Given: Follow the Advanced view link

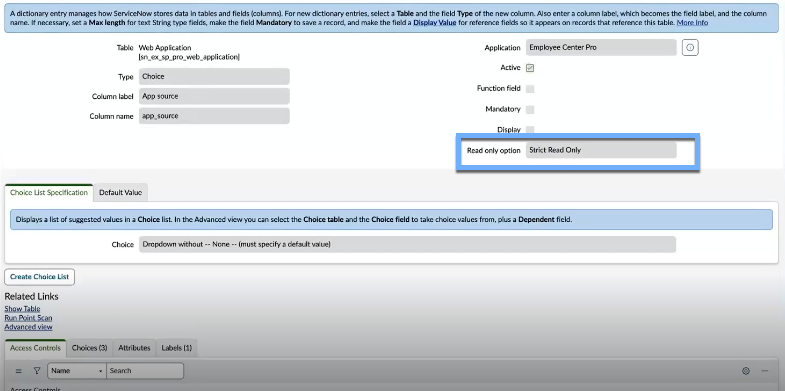Looking at the screenshot, I should (29, 327).
